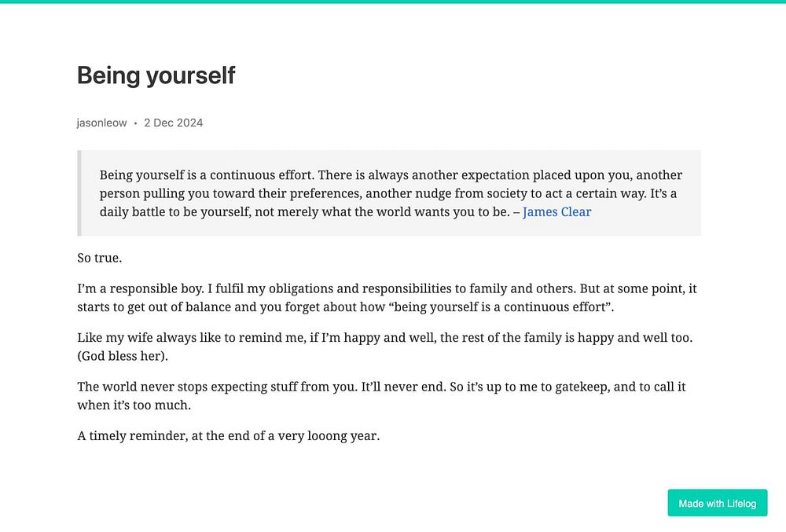The width and height of the screenshot is (786, 532).
Task: Click the So true. paragraph
Action: (x=100, y=258)
